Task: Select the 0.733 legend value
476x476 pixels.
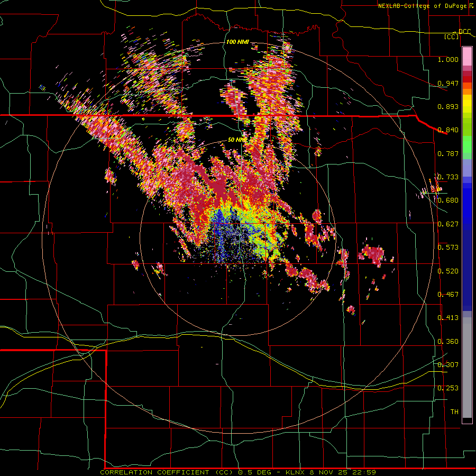Action: [x=448, y=177]
